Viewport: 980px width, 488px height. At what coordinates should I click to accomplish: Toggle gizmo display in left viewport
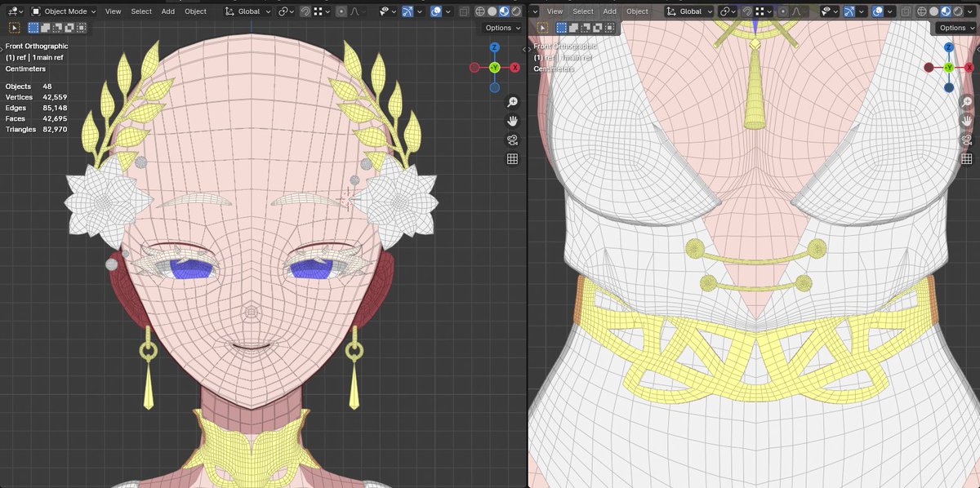pyautogui.click(x=408, y=11)
